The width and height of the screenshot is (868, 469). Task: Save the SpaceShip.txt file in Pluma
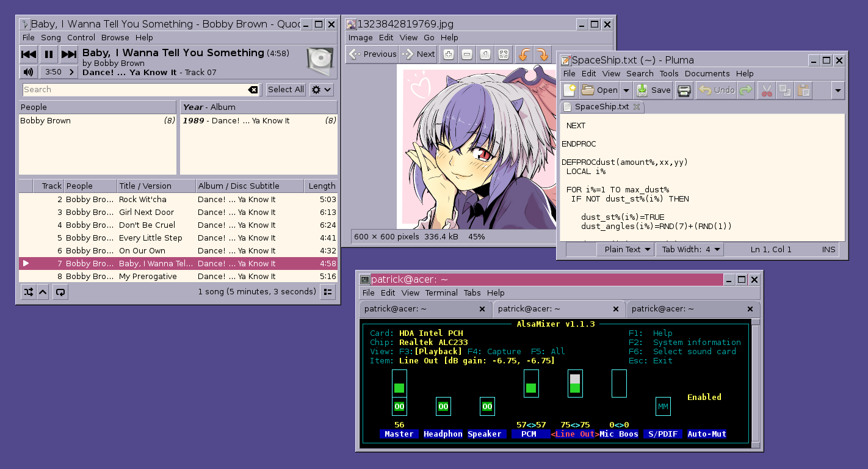tap(654, 90)
